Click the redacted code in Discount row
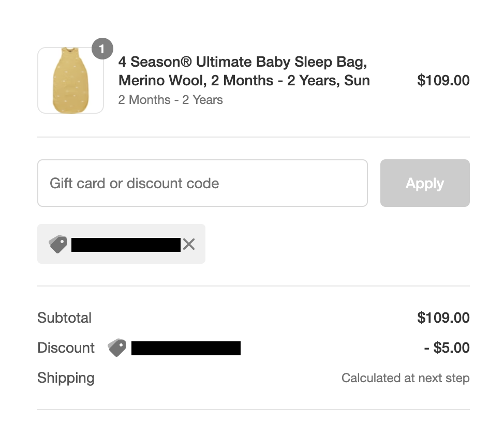Screen dimensions: 504x422 (x=186, y=348)
